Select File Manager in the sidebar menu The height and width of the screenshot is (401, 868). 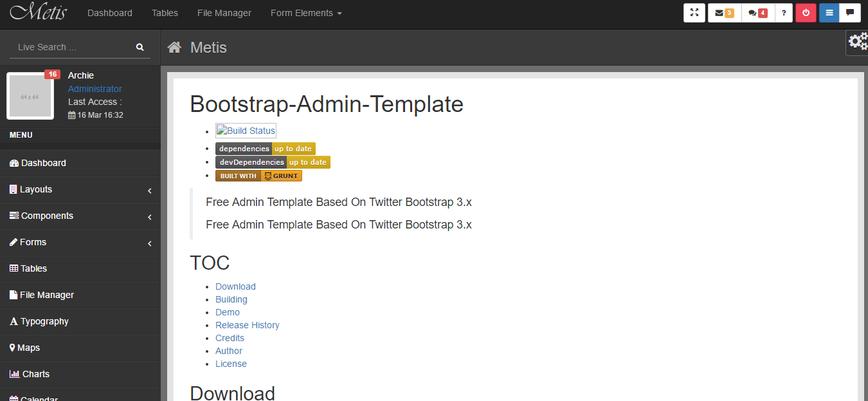pos(80,295)
